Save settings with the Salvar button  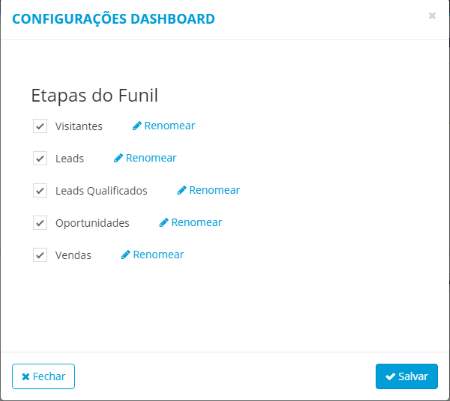(407, 376)
